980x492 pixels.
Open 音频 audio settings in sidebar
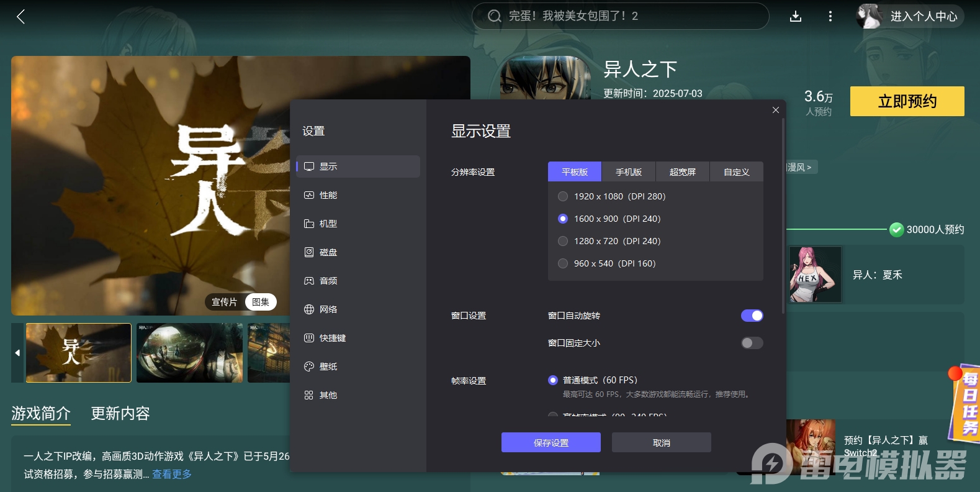[358, 281]
